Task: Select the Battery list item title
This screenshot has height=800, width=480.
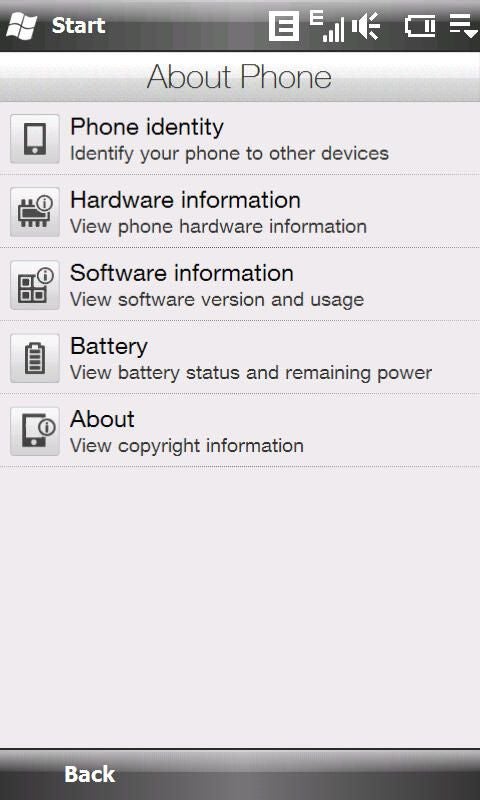Action: [109, 346]
